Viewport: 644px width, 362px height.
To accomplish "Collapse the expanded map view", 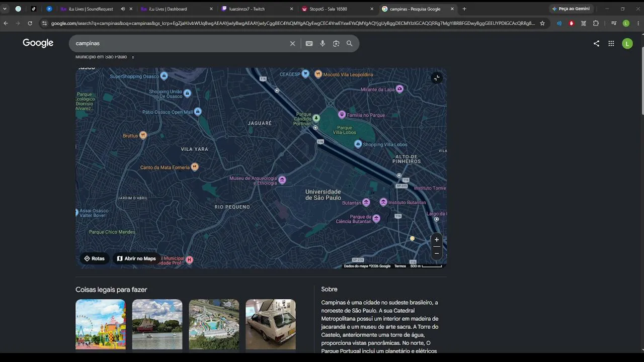I will click(x=437, y=78).
